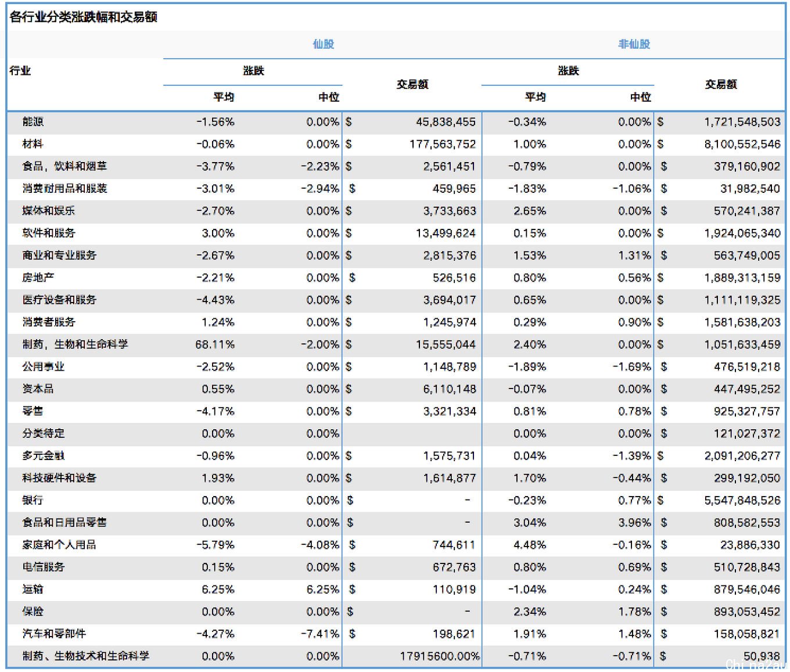Click the -2.94% median cell

(x=320, y=189)
